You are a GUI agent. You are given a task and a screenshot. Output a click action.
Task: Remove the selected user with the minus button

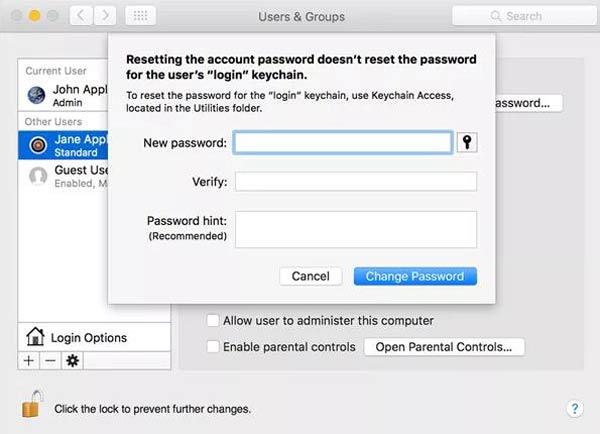pos(50,361)
